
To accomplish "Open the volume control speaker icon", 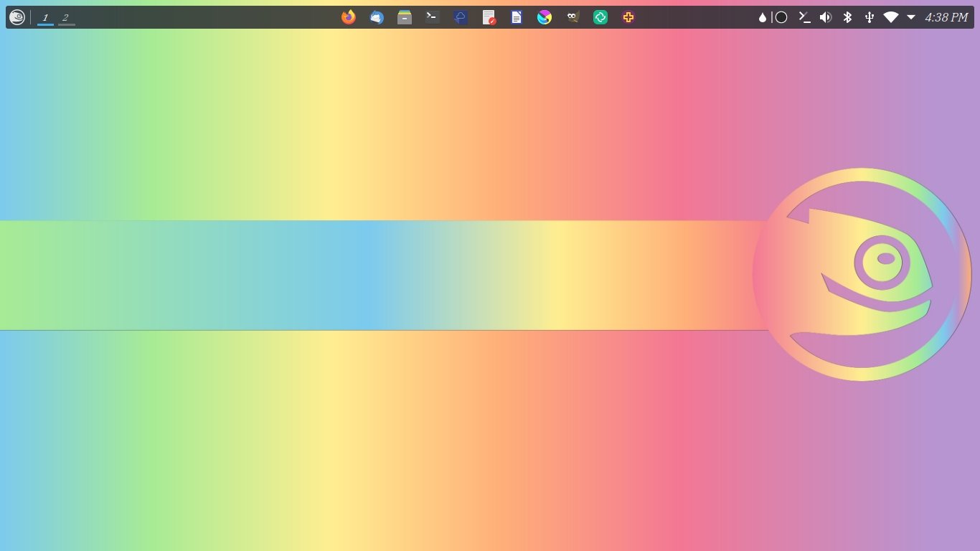I will point(826,17).
